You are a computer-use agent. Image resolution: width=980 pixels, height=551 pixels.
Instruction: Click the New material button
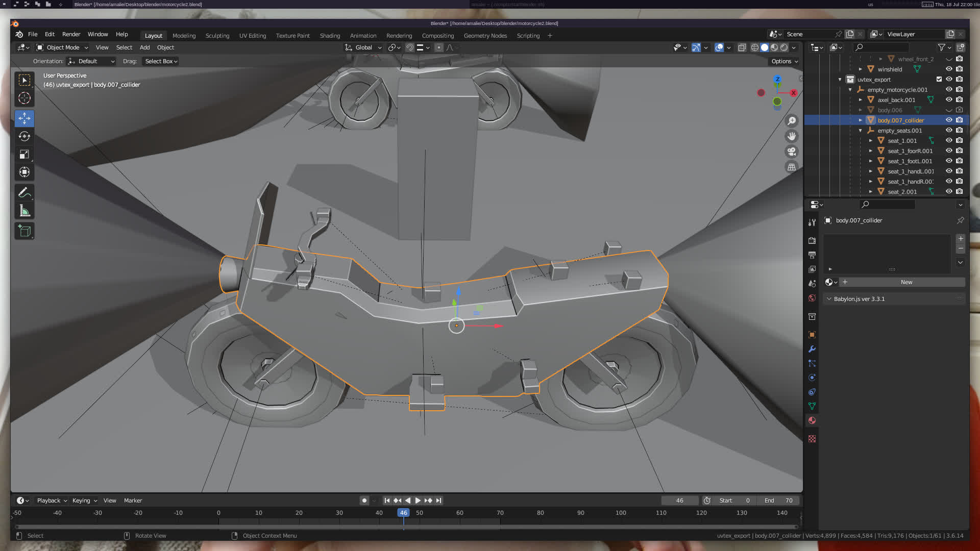tap(906, 282)
